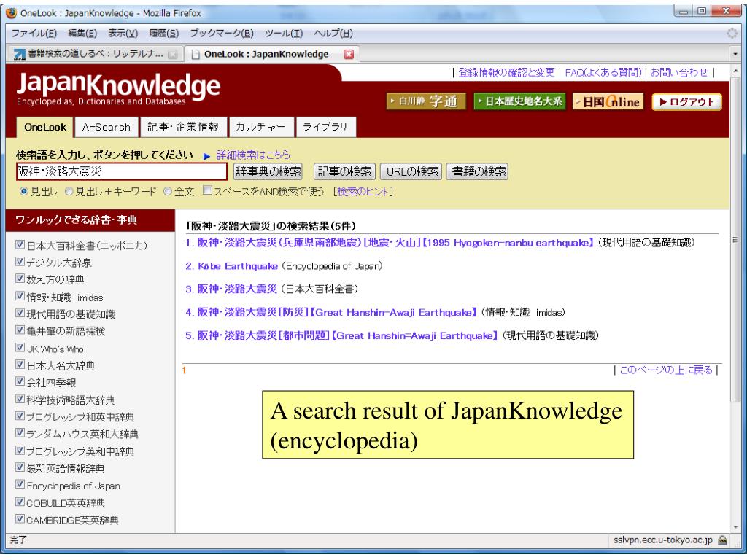Open the 日本歴史地名大系 banner
Screen dimensions: 747x560
click(x=519, y=101)
